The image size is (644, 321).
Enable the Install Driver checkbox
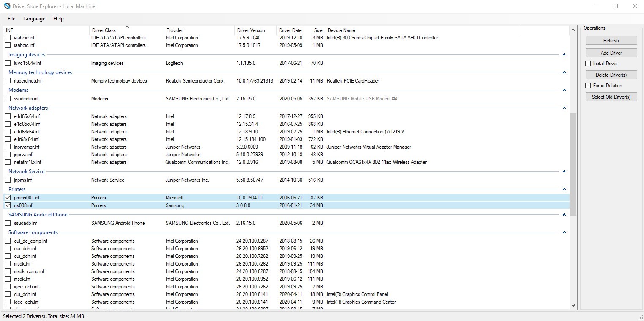588,63
